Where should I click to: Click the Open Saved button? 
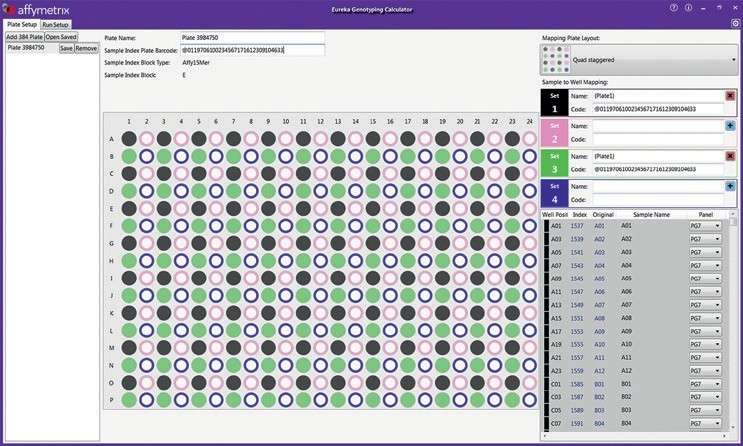pos(61,37)
